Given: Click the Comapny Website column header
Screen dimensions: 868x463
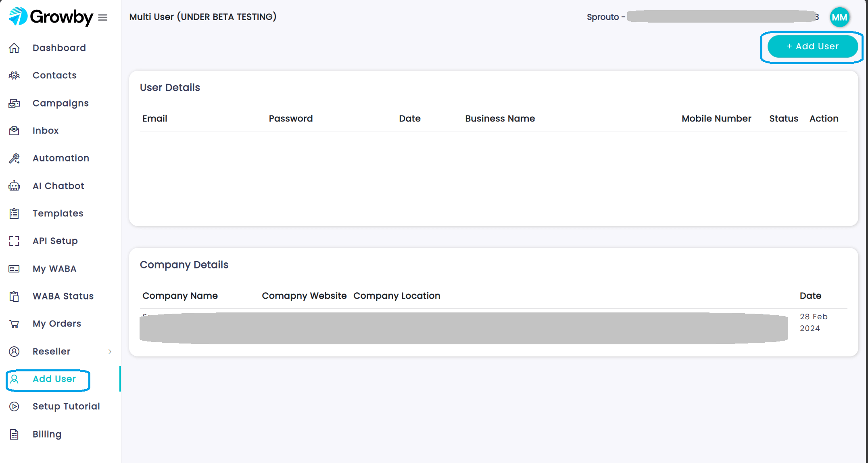Looking at the screenshot, I should click(x=304, y=296).
